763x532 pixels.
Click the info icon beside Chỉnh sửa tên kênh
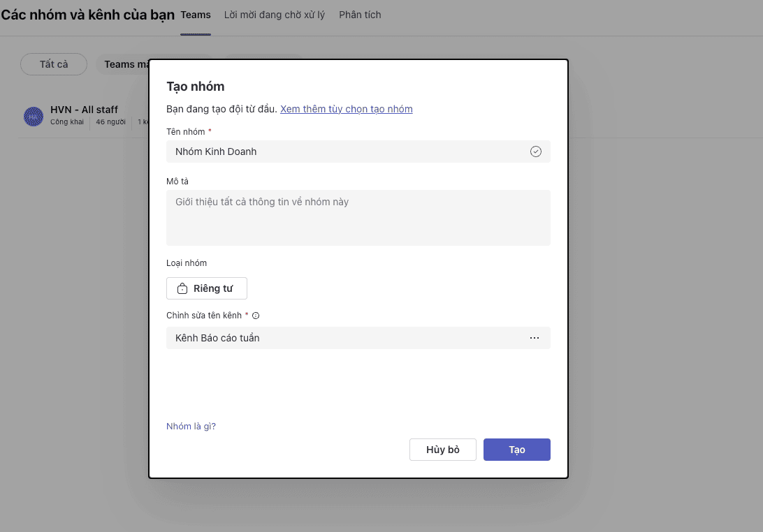[256, 316]
